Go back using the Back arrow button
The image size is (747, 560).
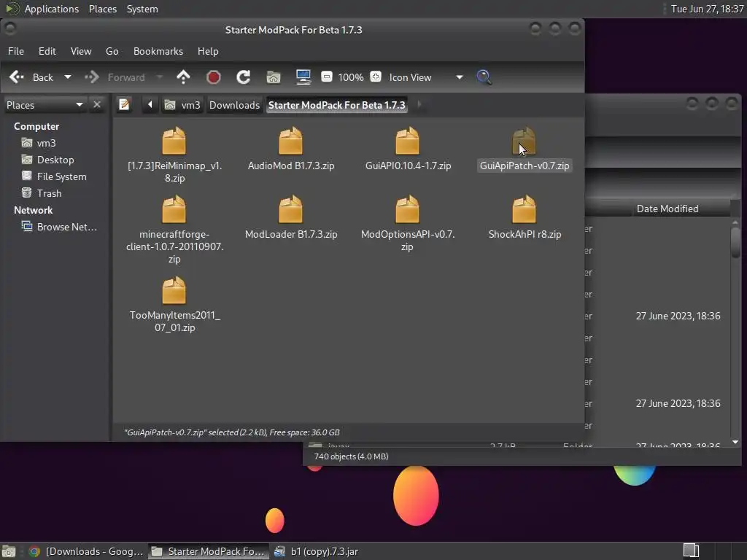[x=31, y=77]
